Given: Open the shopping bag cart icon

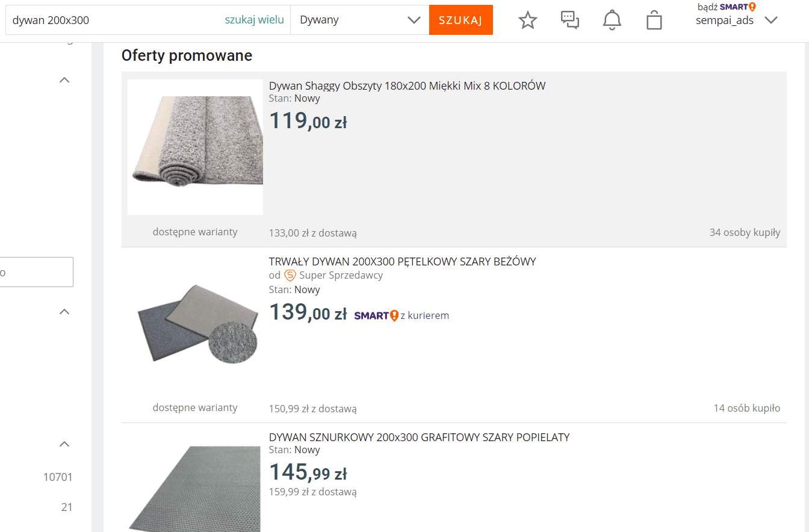Looking at the screenshot, I should click(x=654, y=20).
